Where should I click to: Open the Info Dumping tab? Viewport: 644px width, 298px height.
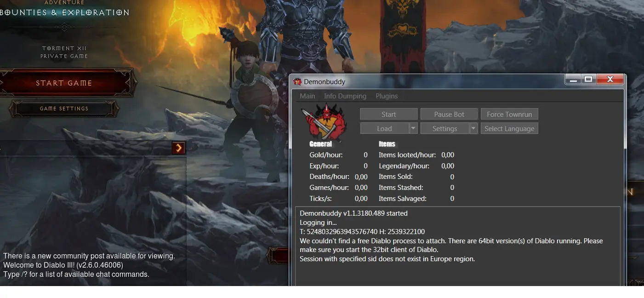coord(345,96)
